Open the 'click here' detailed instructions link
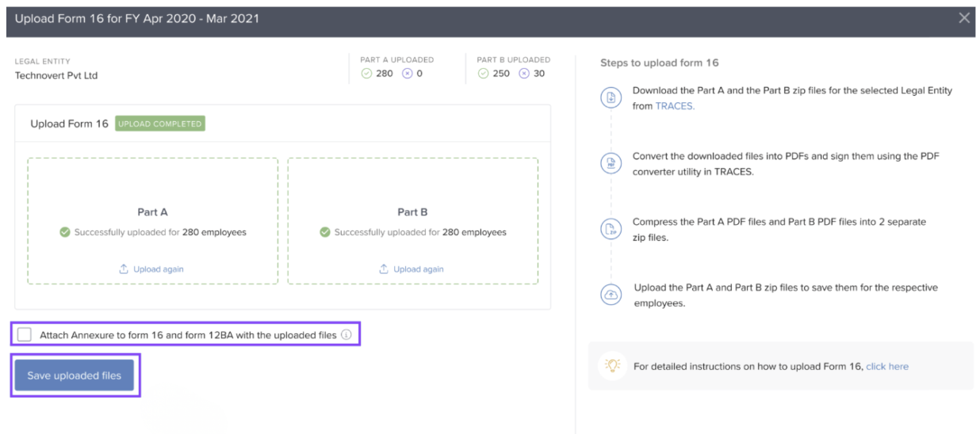This screenshot has height=434, width=980. [x=886, y=367]
